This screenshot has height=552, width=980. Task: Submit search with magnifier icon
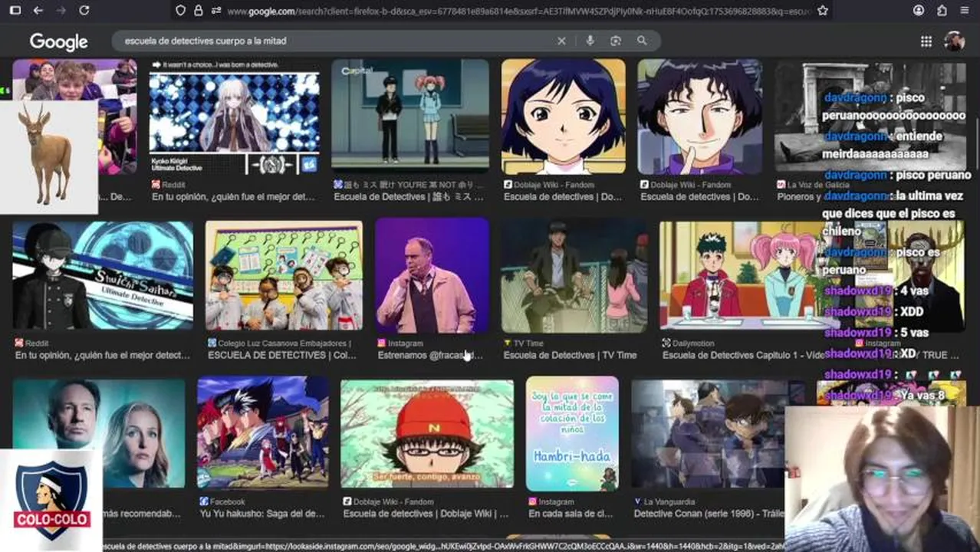(642, 41)
